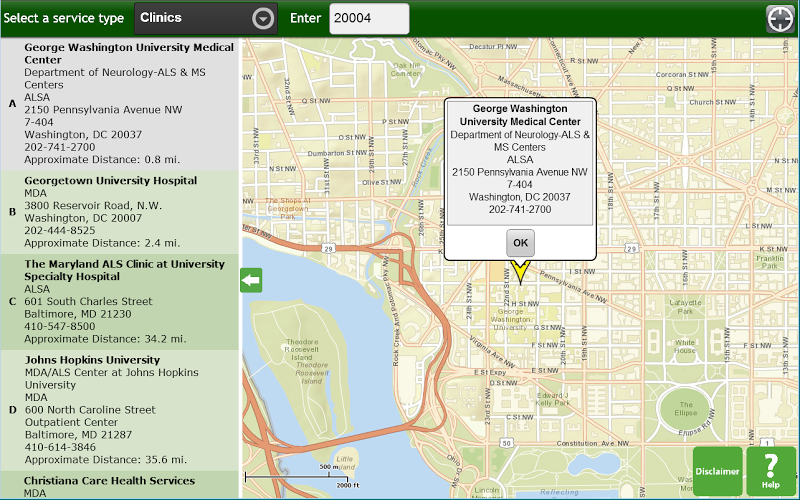This screenshot has width=800, height=500.
Task: Click The Ellipse park on the map
Action: tap(685, 408)
